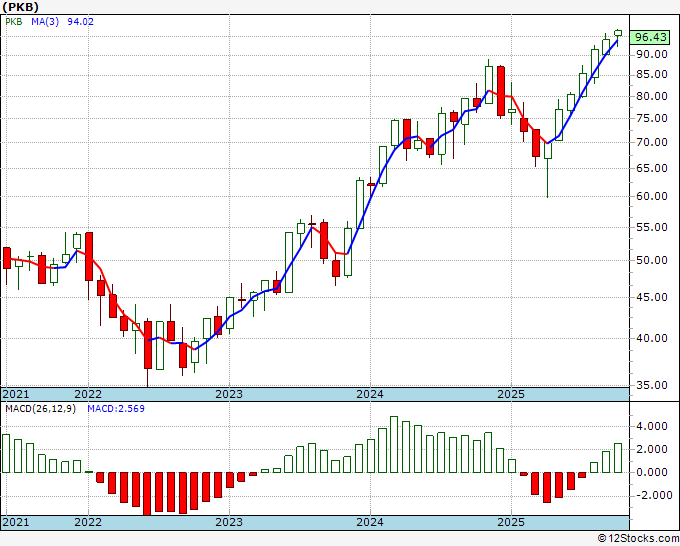Click the 50.00 price axis label

[652, 260]
